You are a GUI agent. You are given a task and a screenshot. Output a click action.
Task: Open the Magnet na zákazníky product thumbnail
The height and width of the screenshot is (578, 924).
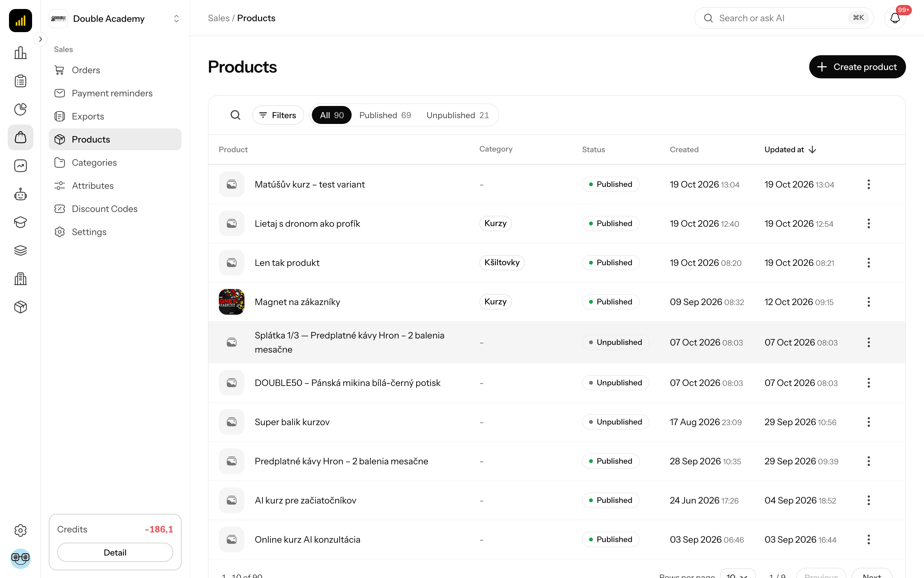tap(231, 302)
